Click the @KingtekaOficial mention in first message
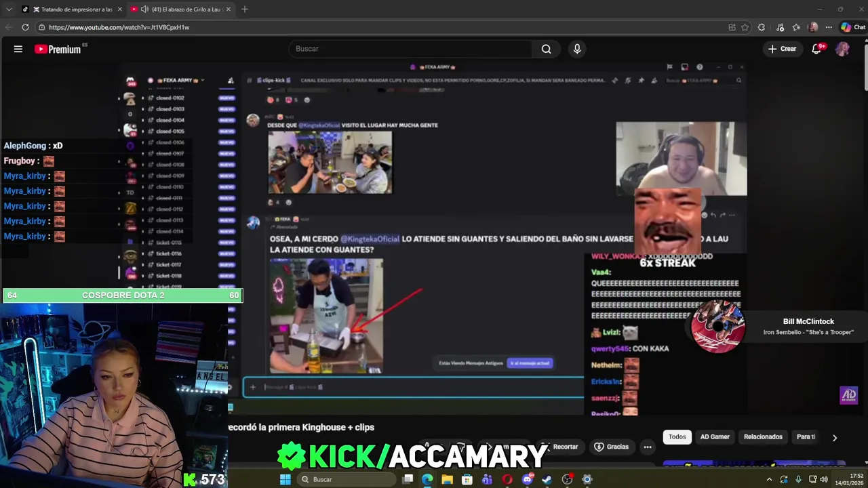The height and width of the screenshot is (488, 868). click(x=319, y=125)
